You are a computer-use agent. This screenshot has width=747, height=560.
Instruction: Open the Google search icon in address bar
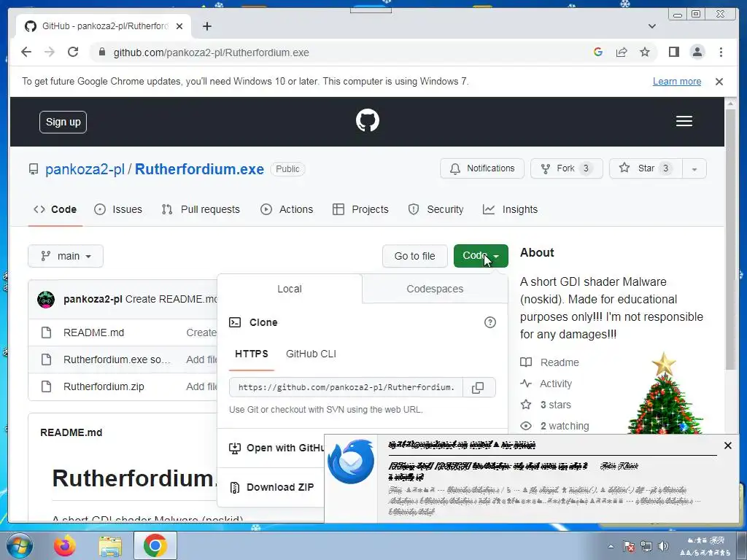click(598, 52)
